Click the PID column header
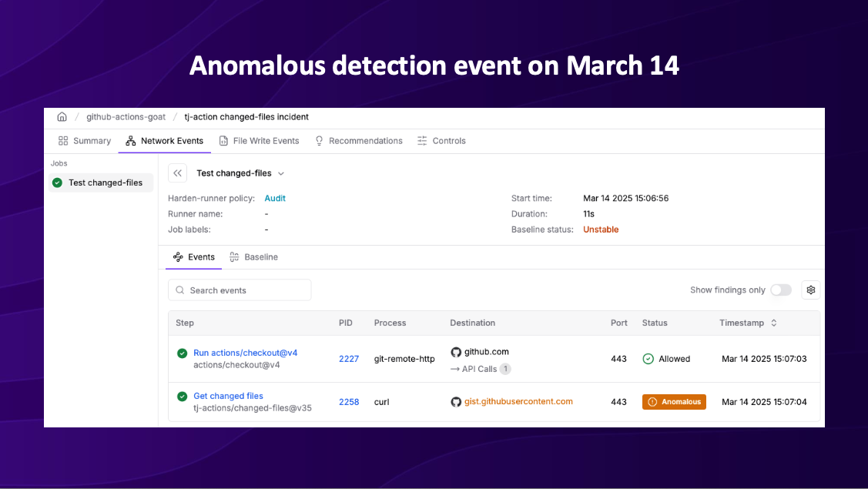This screenshot has width=868, height=489. point(345,323)
